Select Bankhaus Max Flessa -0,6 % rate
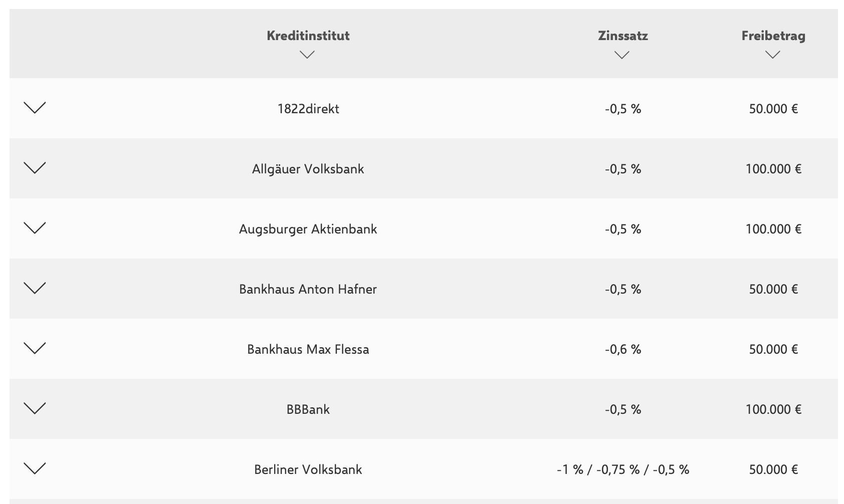The height and width of the screenshot is (504, 844). pyautogui.click(x=622, y=349)
